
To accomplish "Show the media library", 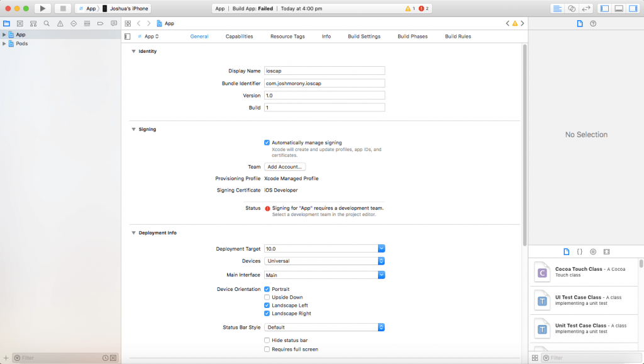I will click(607, 252).
